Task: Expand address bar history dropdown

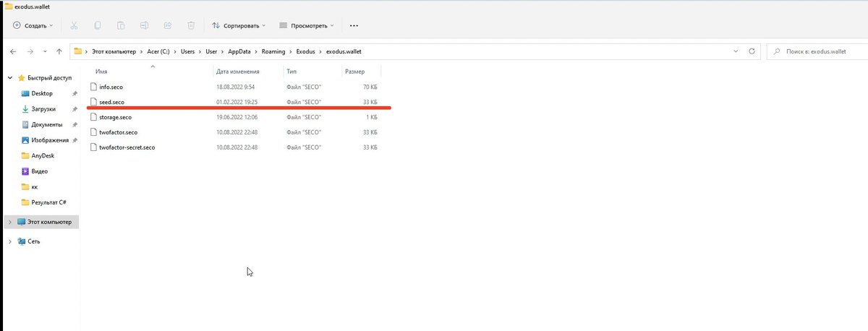Action: (x=736, y=51)
